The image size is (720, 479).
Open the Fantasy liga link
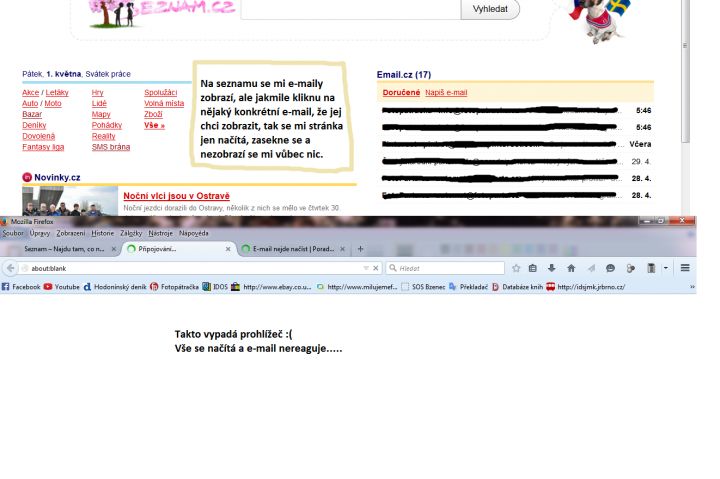[x=43, y=147]
